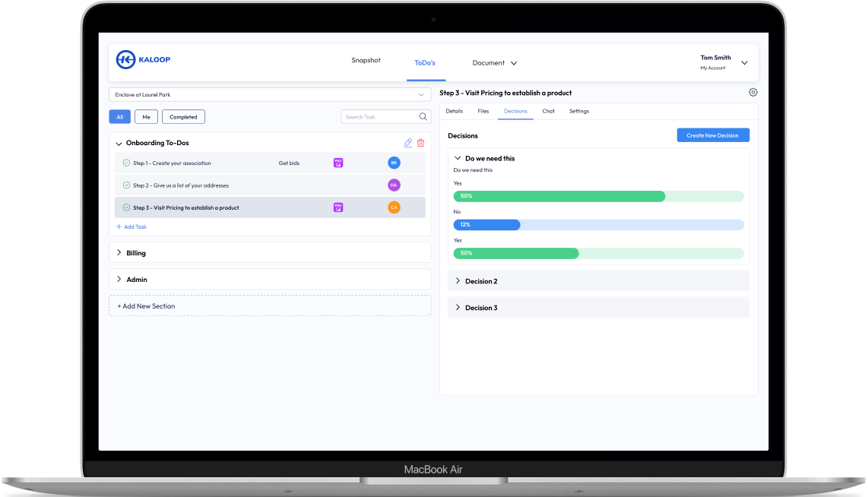This screenshot has height=497, width=868.
Task: Switch to the Chat tab
Action: click(548, 112)
